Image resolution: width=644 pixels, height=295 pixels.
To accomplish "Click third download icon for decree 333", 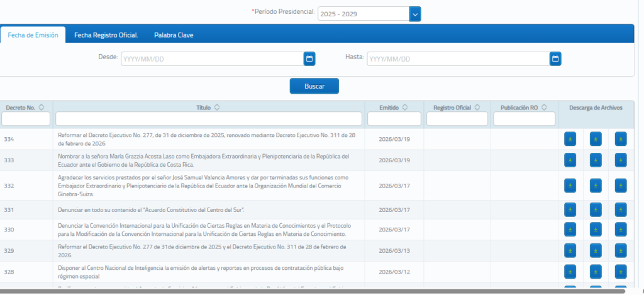I will click(x=621, y=160).
